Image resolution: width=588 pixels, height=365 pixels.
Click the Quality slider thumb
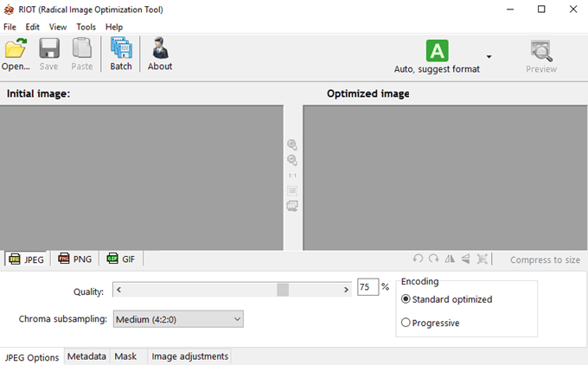[x=283, y=290]
